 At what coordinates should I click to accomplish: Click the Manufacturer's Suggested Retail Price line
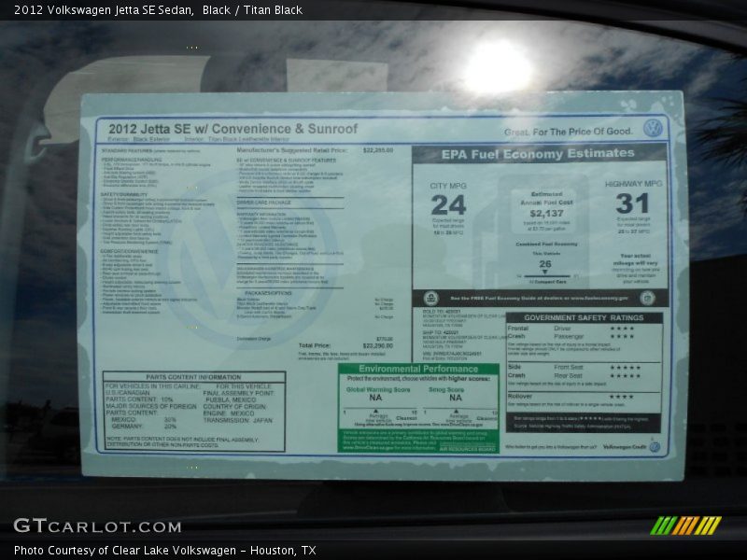point(315,150)
